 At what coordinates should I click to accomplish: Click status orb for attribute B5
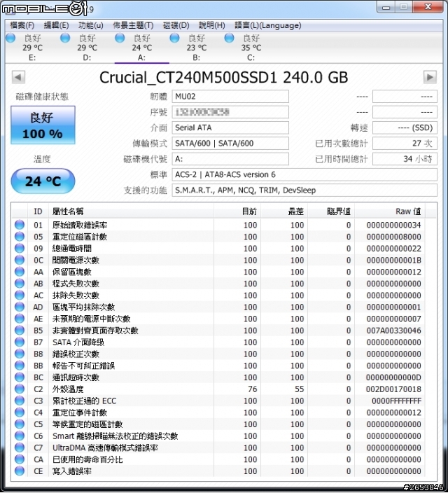[20, 331]
